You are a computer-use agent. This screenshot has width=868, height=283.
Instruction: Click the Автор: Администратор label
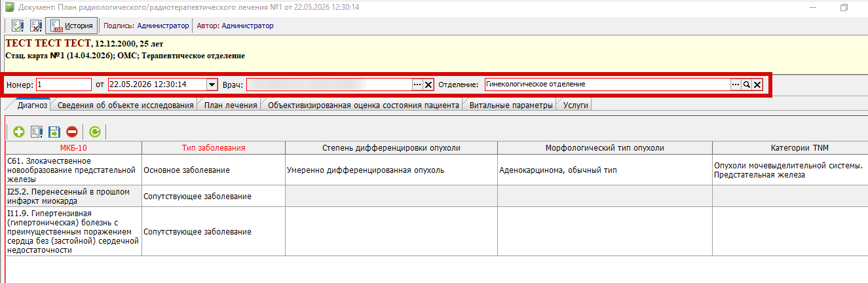[234, 26]
